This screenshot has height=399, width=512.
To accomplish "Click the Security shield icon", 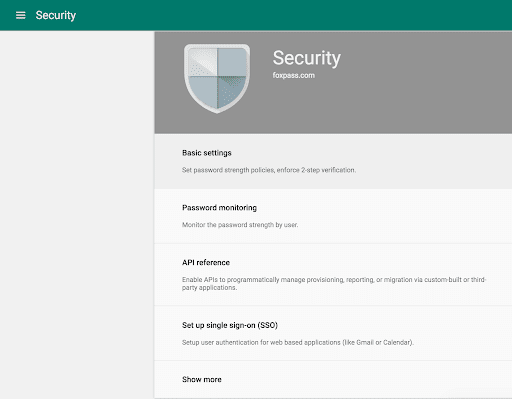I will click(217, 79).
